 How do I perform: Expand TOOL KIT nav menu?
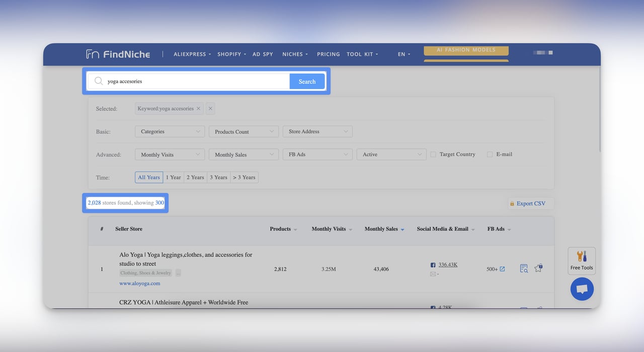pyautogui.click(x=362, y=54)
